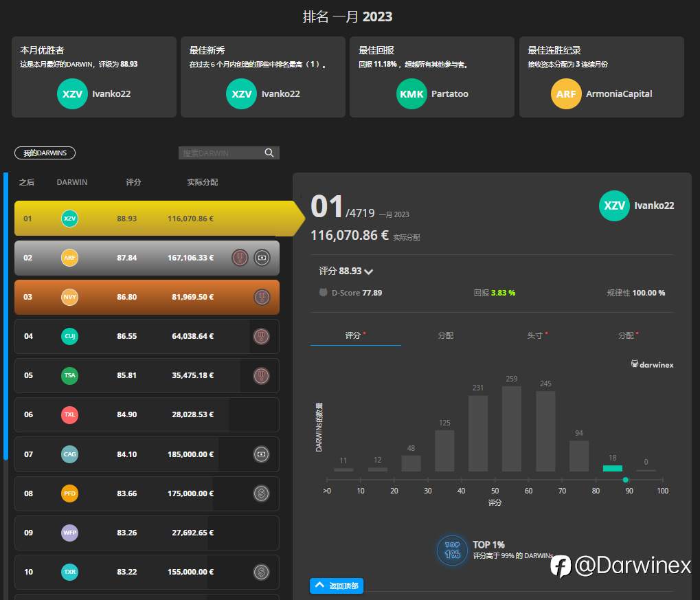Click the 返回顶部 button
Screen dimensions: 700x600
coord(337,586)
